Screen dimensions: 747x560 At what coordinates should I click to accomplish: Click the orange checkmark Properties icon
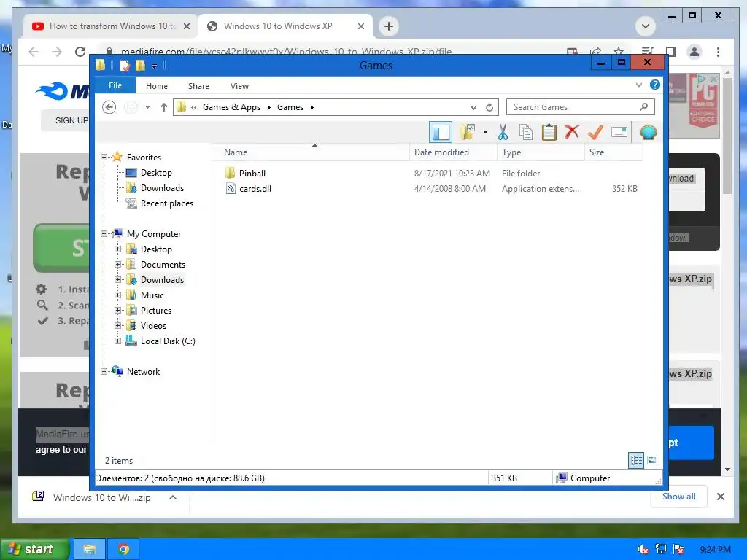[595, 132]
